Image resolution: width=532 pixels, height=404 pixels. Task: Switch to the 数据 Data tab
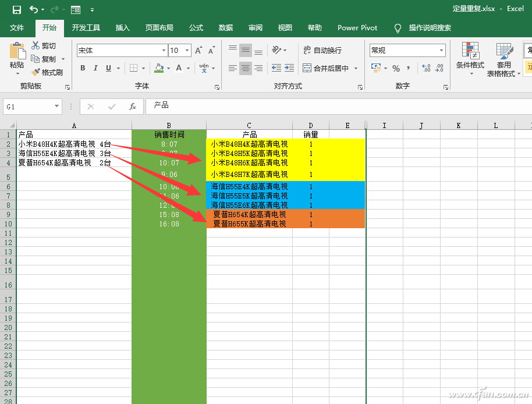click(x=226, y=28)
